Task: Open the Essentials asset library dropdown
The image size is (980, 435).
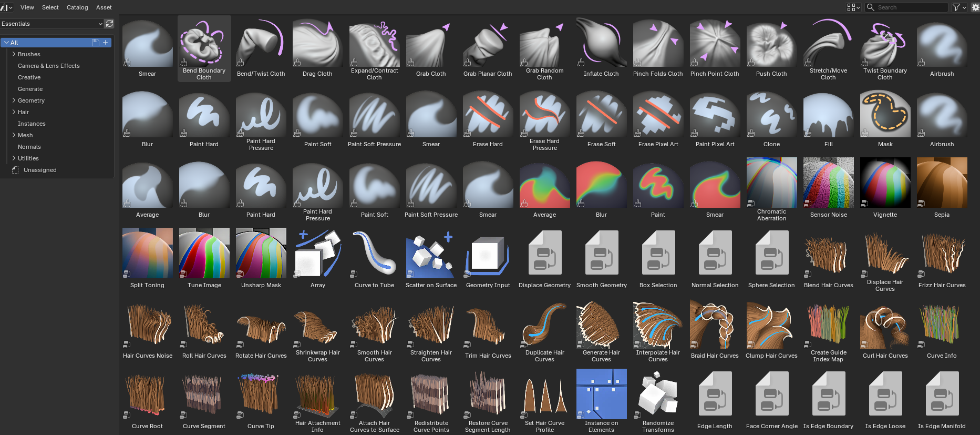Action: point(52,24)
